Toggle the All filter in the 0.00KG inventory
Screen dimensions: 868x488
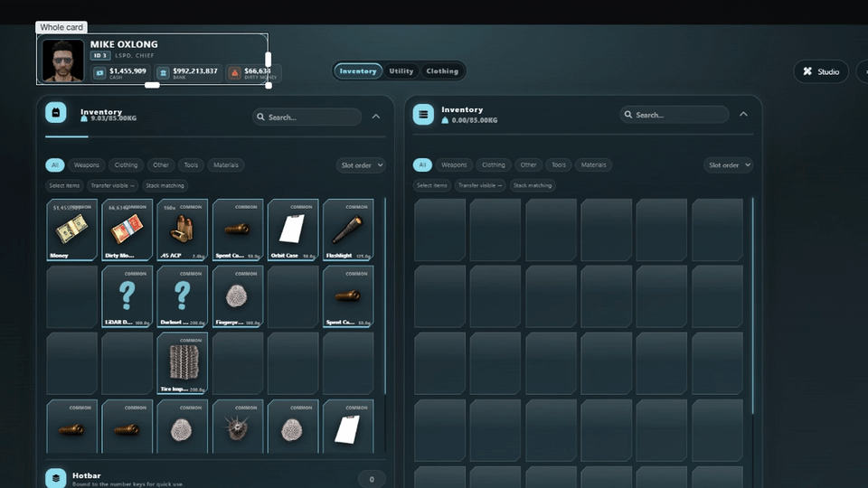click(422, 164)
